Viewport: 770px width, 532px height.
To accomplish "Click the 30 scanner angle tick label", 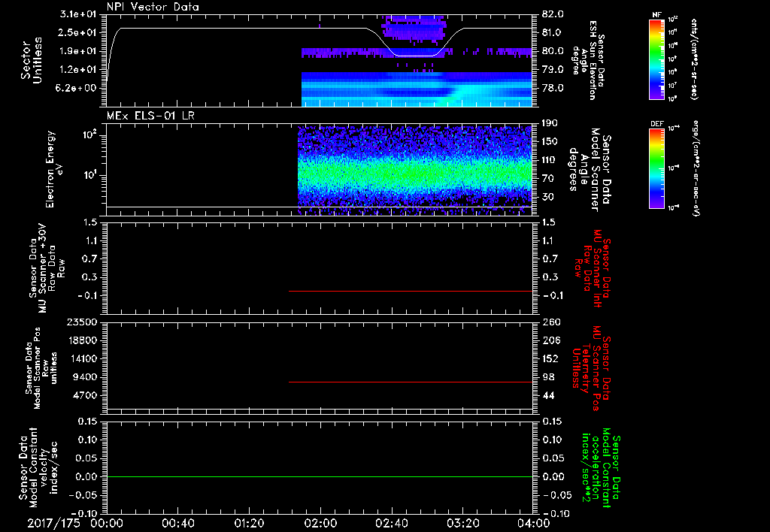I will 549,197.
